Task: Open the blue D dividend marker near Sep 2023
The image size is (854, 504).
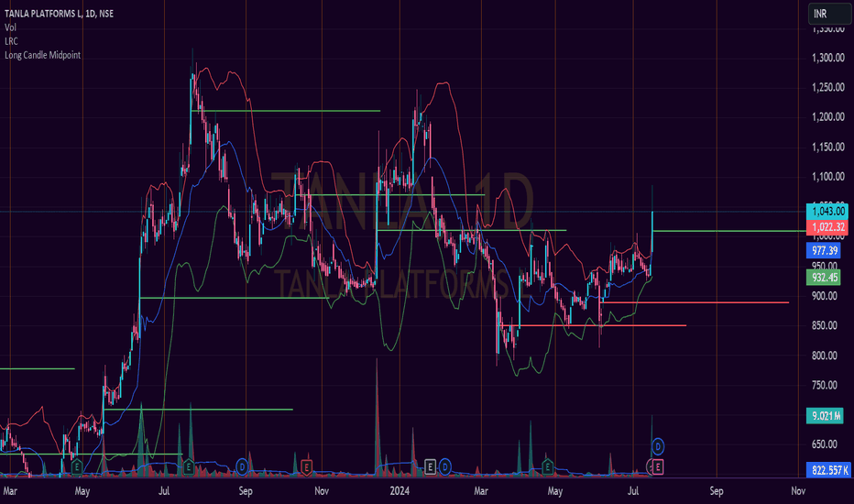Action: pyautogui.click(x=243, y=466)
